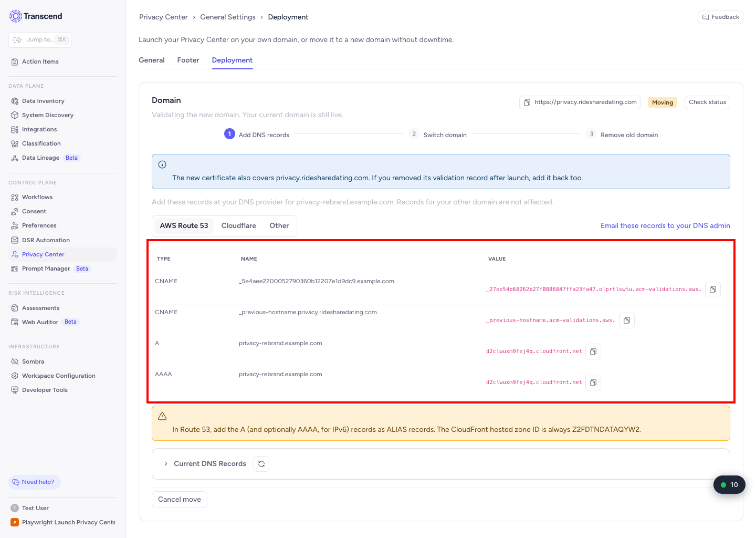Copy the https://privacy.ridesharedating.com URL
Image resolution: width=756 pixels, height=538 pixels.
[580, 102]
